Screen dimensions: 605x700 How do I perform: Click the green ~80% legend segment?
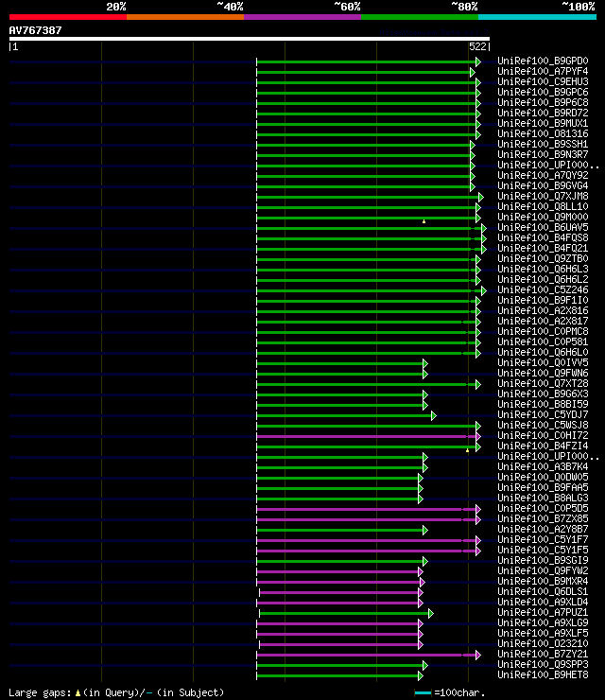coord(420,17)
